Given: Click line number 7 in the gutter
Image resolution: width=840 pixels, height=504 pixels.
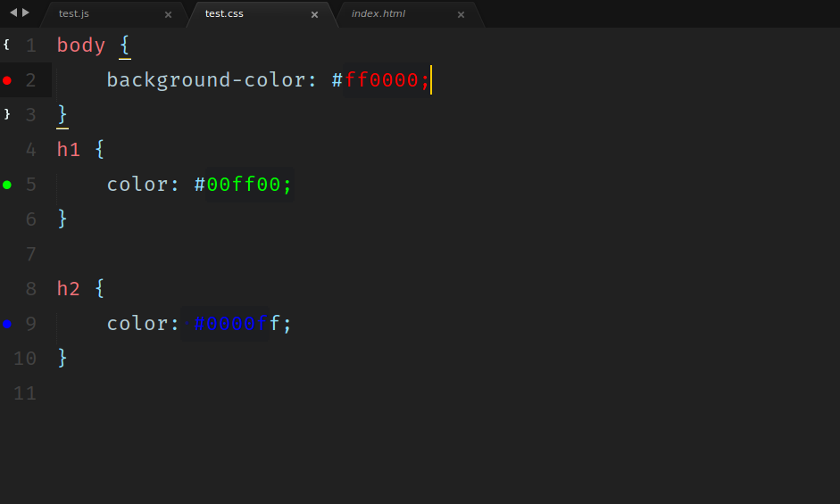Looking at the screenshot, I should [x=31, y=254].
